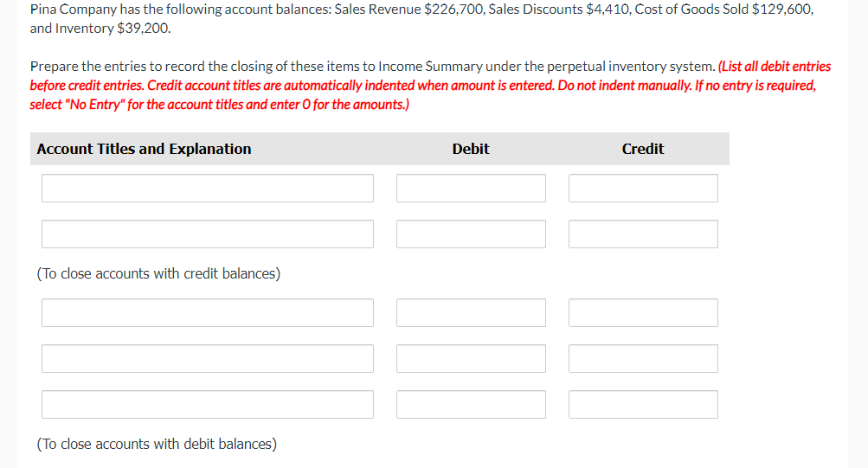Click fourth row debit amount field
868x468 pixels.
click(471, 358)
